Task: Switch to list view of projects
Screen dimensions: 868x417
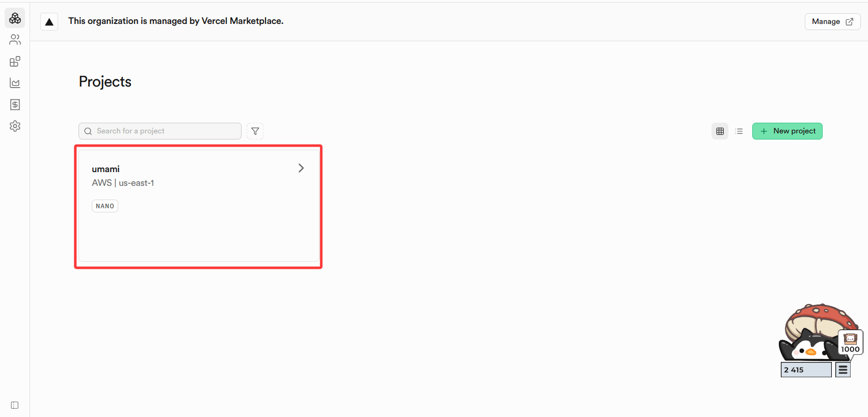Action: pyautogui.click(x=739, y=131)
